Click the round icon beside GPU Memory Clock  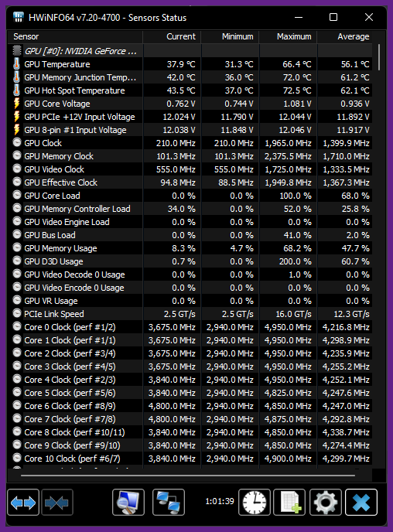coord(17,155)
